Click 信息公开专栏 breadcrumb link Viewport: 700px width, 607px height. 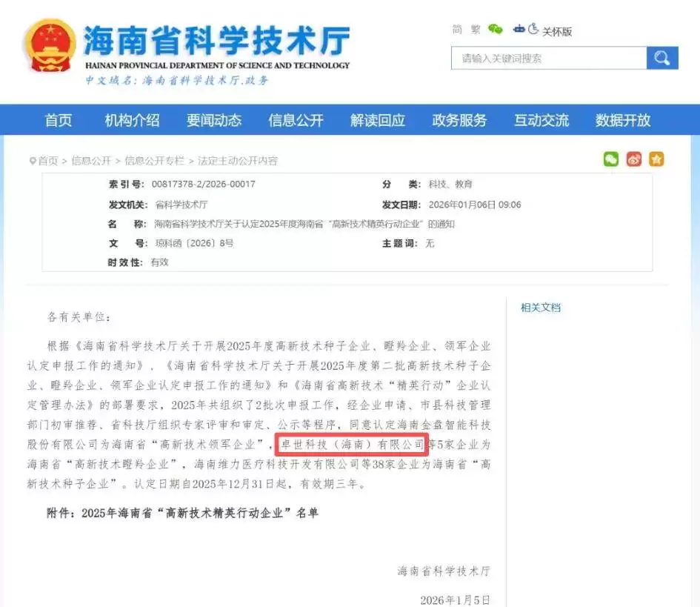[x=154, y=161]
